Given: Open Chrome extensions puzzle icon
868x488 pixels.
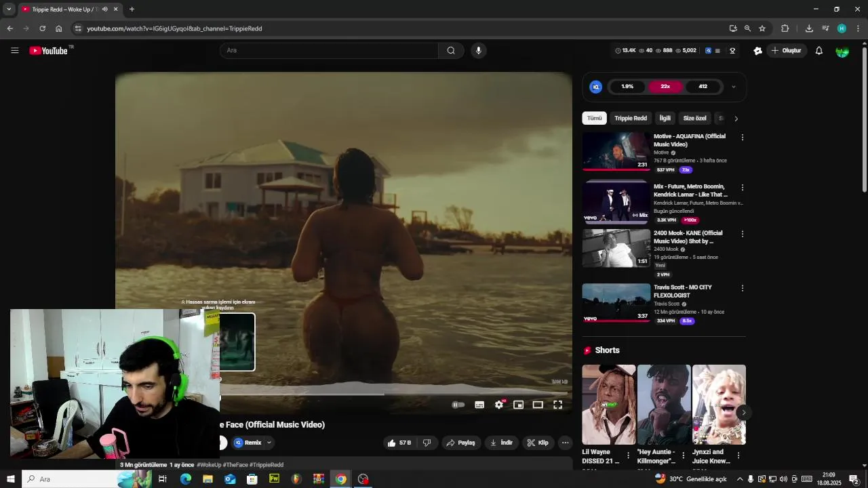Looking at the screenshot, I should coord(785,28).
